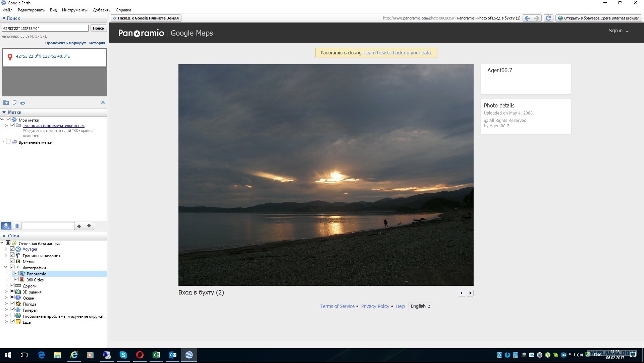644x363 pixels.
Task: Open Opera browser from the taskbar
Action: pyautogui.click(x=140, y=355)
